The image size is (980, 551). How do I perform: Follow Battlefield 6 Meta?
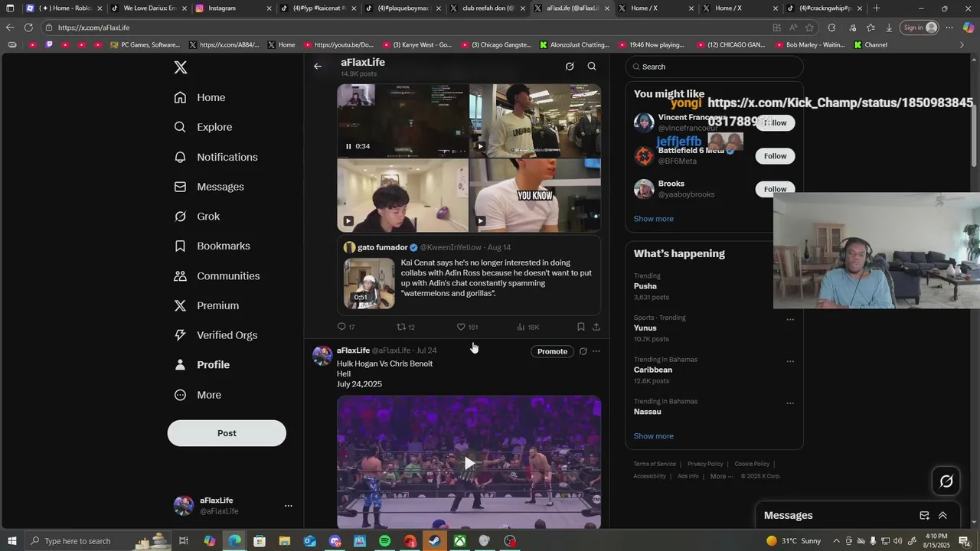pyautogui.click(x=775, y=156)
